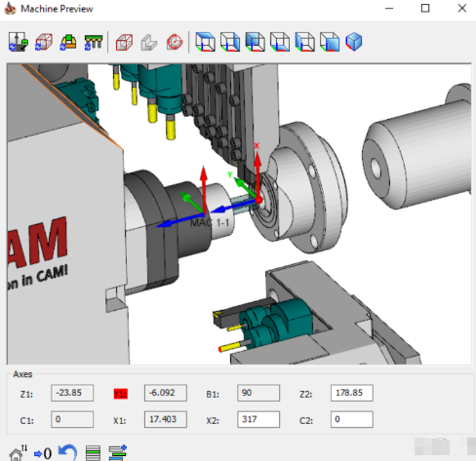
Task: Click the green-yellow fixture refresh icon
Action: tap(68, 42)
